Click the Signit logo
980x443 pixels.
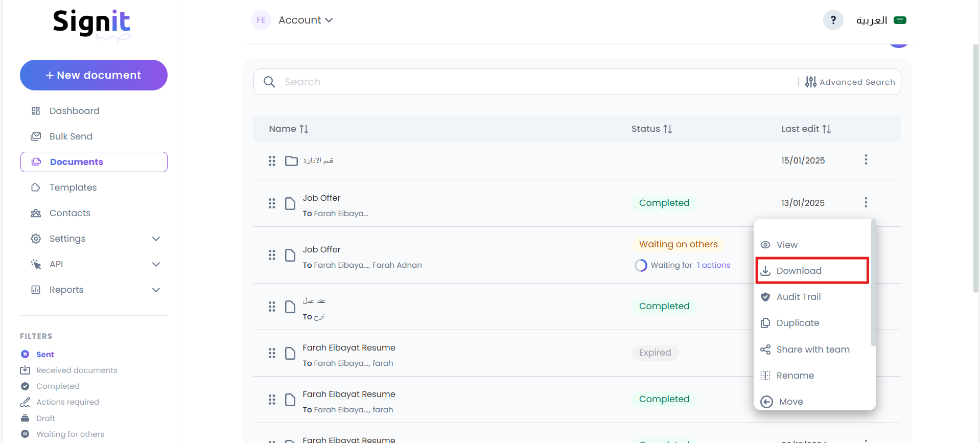pos(92,24)
